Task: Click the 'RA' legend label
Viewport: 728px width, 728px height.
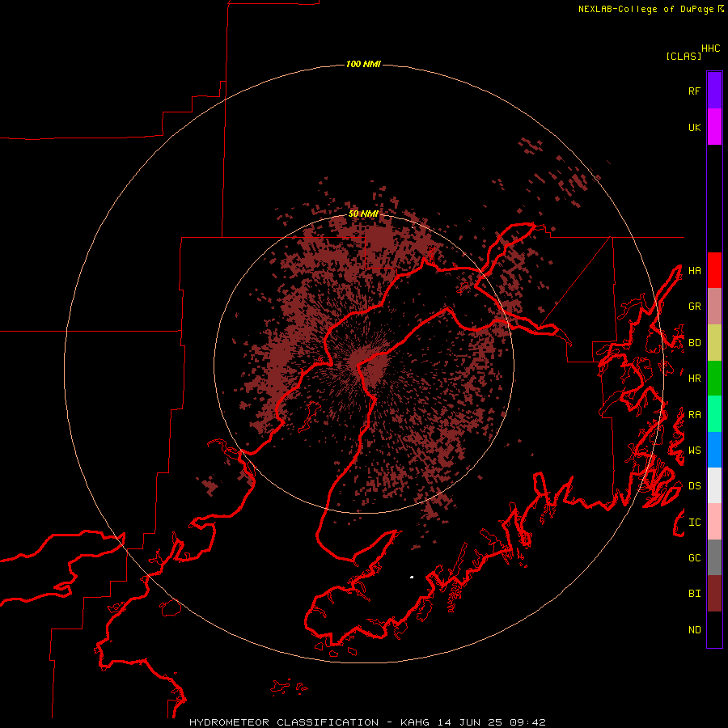Action: pos(694,415)
